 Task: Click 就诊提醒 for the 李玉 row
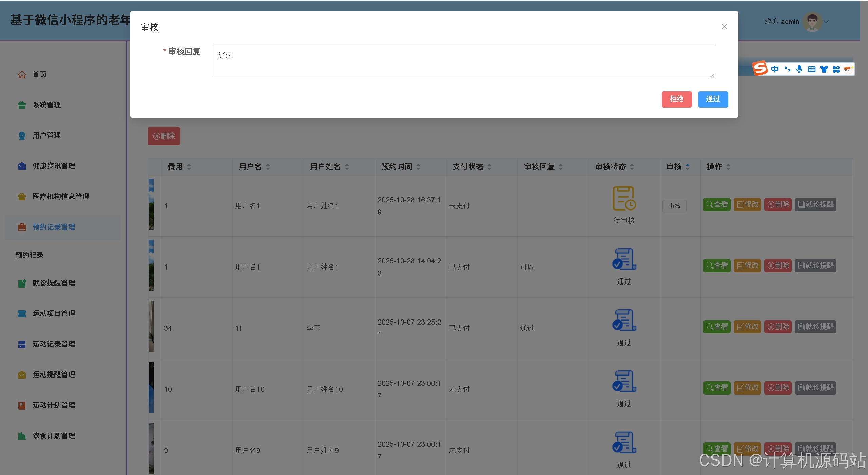[816, 327]
